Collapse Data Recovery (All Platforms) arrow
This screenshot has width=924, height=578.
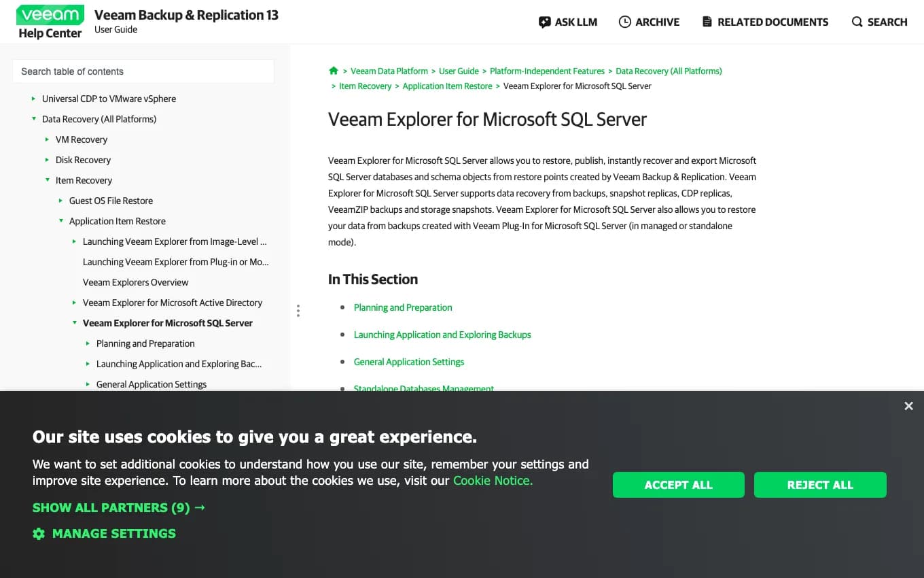[34, 119]
